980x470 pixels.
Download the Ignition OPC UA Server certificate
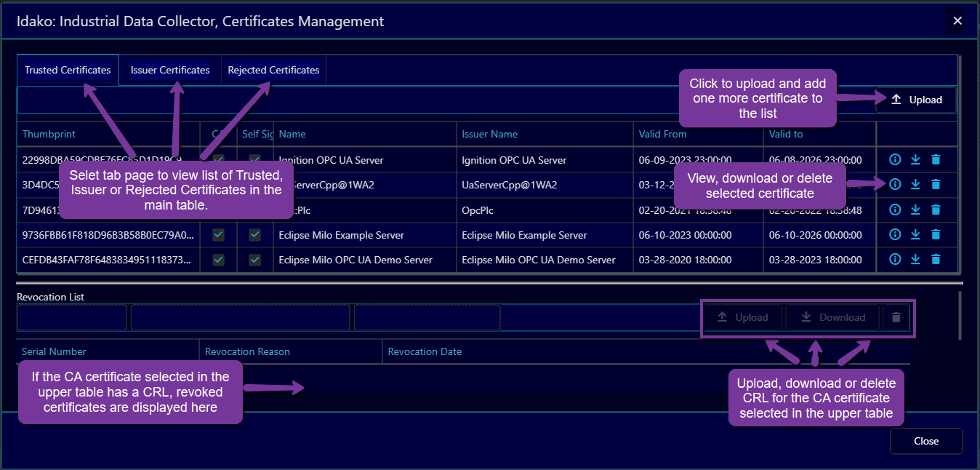(915, 159)
